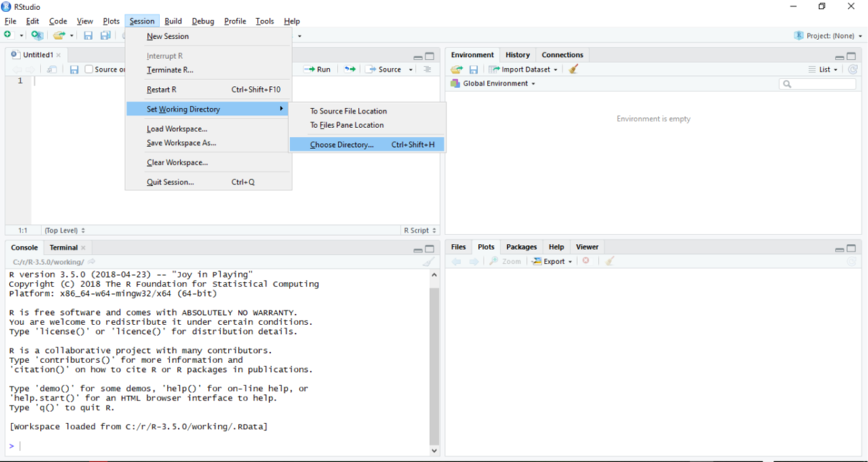Clear environment objects with the broom icon
Viewport: 868px width, 462px height.
[x=573, y=69]
